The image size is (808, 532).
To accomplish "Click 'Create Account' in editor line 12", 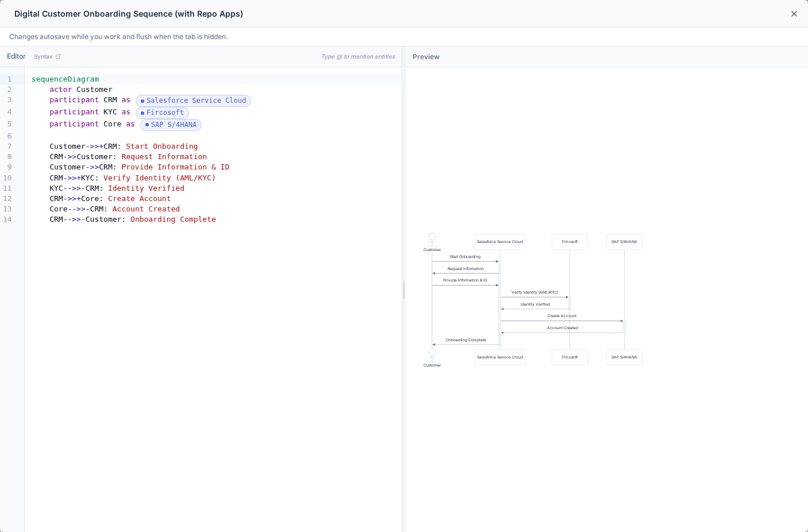I will 140,199.
